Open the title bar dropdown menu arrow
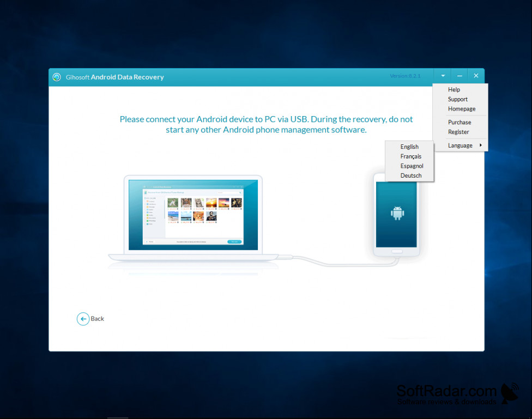532x419 pixels. tap(443, 76)
